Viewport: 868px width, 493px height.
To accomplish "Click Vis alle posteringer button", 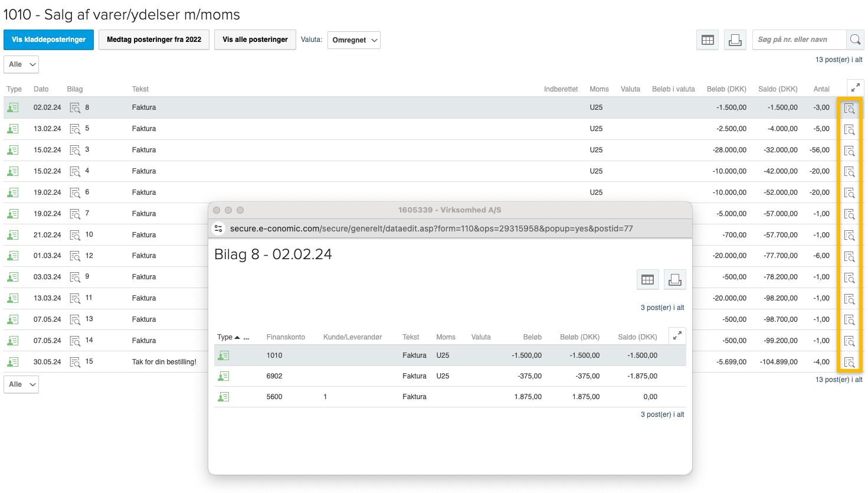I will (255, 40).
